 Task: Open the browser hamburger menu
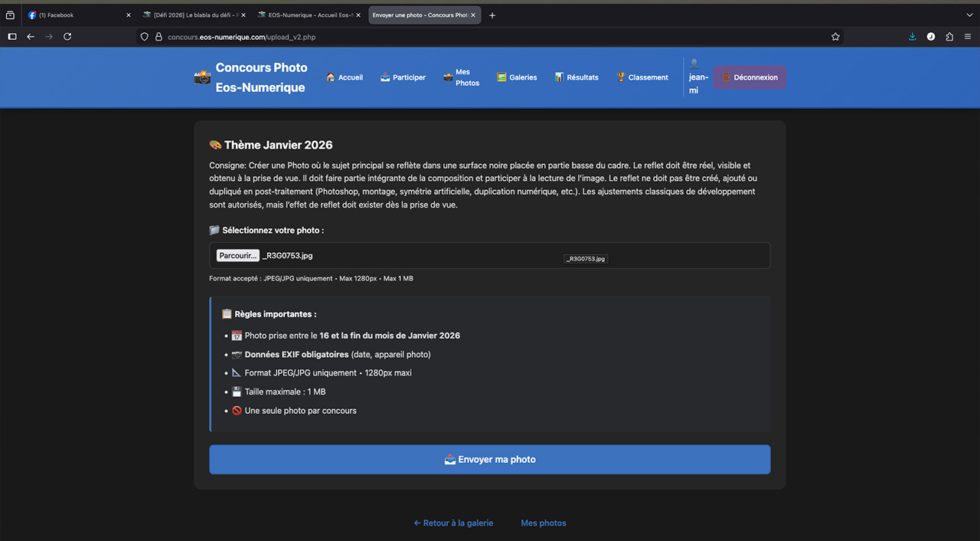tap(968, 37)
